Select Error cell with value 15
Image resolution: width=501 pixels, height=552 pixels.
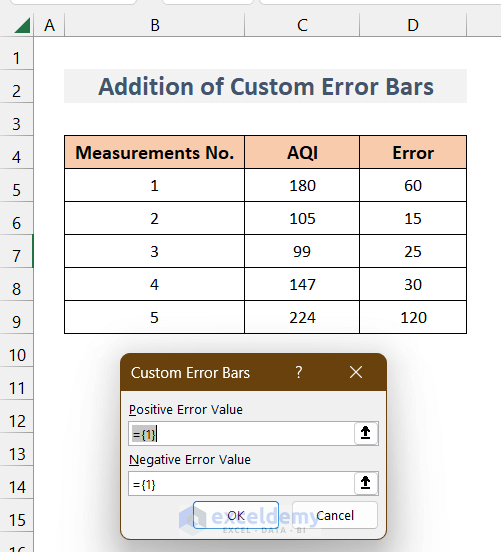413,218
